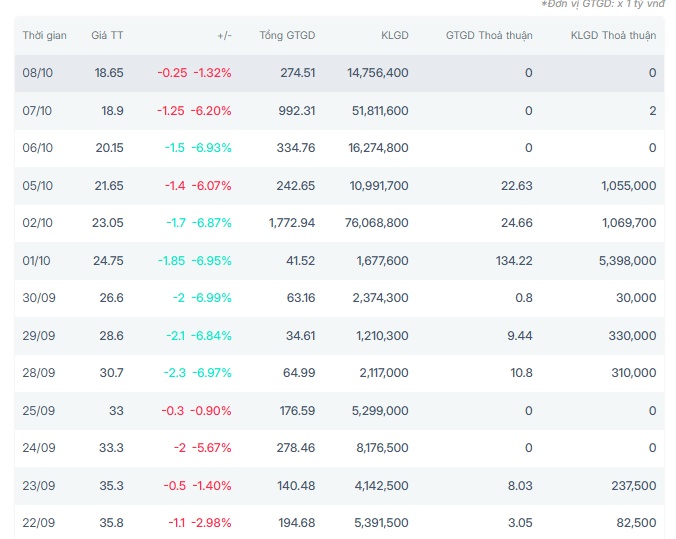
Task: Click the -1.32% change value
Action: pos(212,73)
